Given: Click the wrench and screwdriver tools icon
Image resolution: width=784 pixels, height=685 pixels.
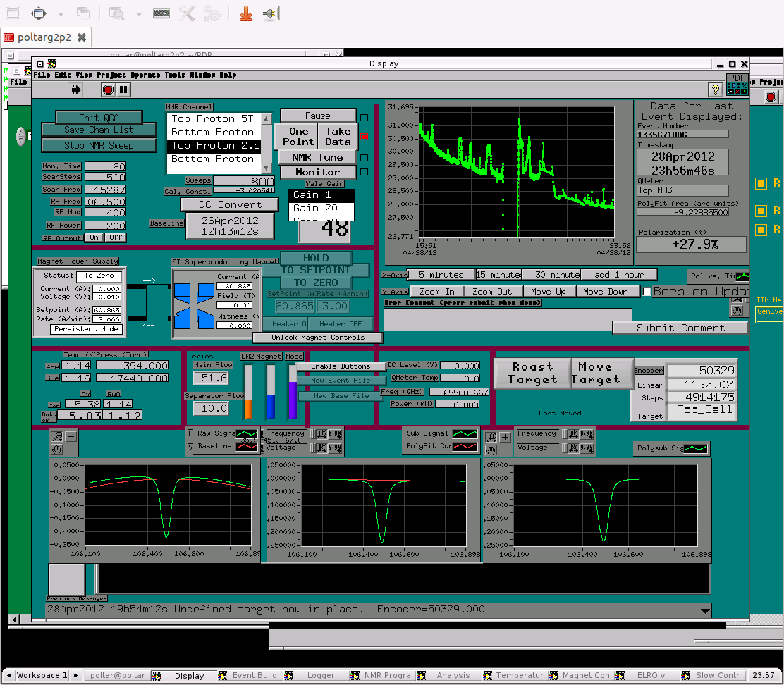Looking at the screenshot, I should pyautogui.click(x=187, y=13).
